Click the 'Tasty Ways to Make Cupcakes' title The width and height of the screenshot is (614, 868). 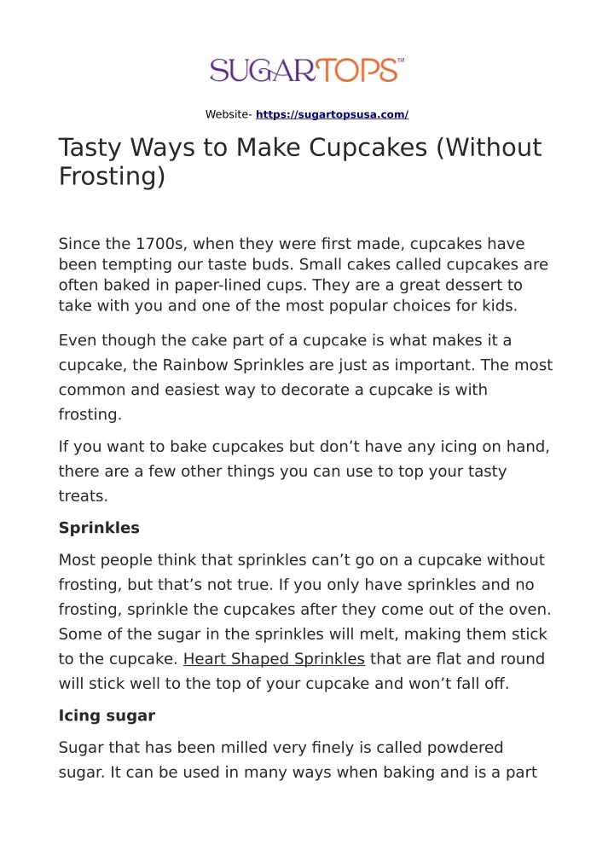pos(300,162)
